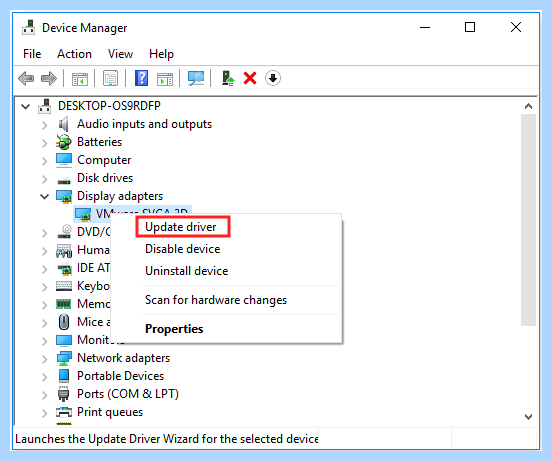Screen dimensions: 552x461
Task: Click Show/Hide Action Pane toolbar icon
Action: 165,78
